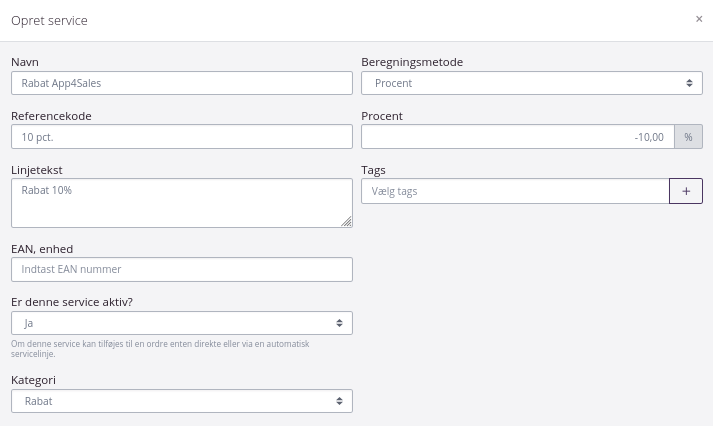Click the 'Vælg tags' input

pyautogui.click(x=514, y=191)
